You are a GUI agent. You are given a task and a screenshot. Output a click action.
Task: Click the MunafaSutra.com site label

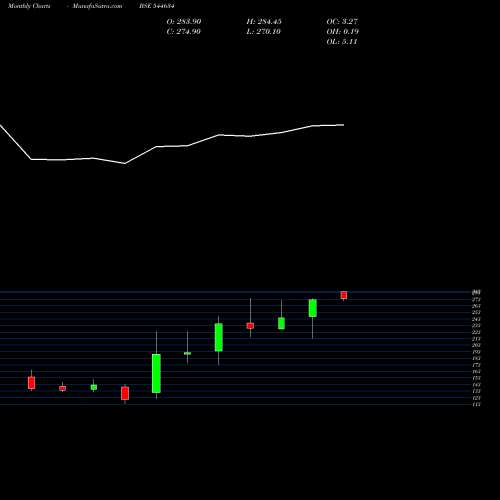[97, 6]
